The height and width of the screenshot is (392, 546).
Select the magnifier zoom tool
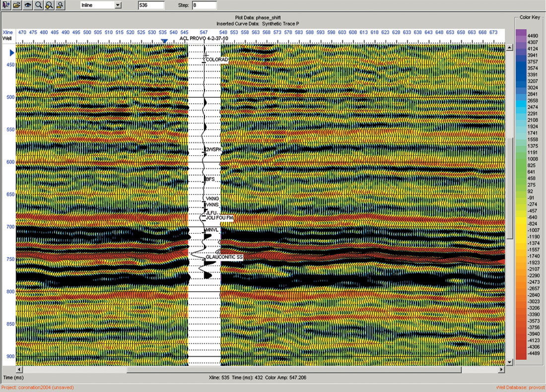click(38, 5)
